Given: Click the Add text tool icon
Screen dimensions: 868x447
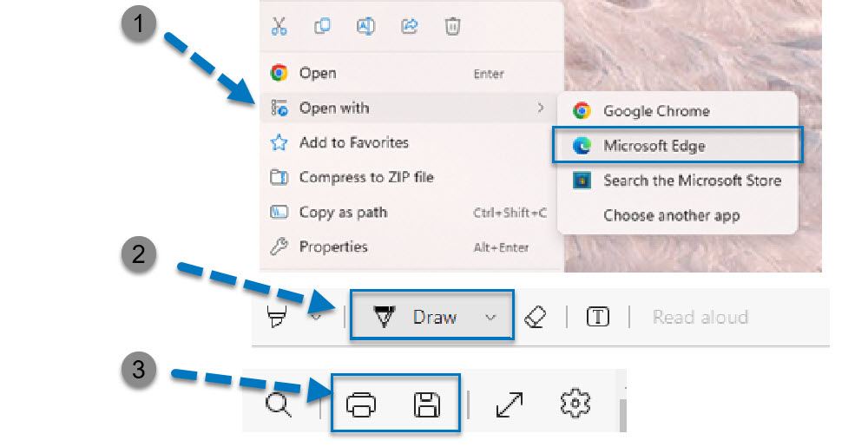Looking at the screenshot, I should [x=598, y=317].
